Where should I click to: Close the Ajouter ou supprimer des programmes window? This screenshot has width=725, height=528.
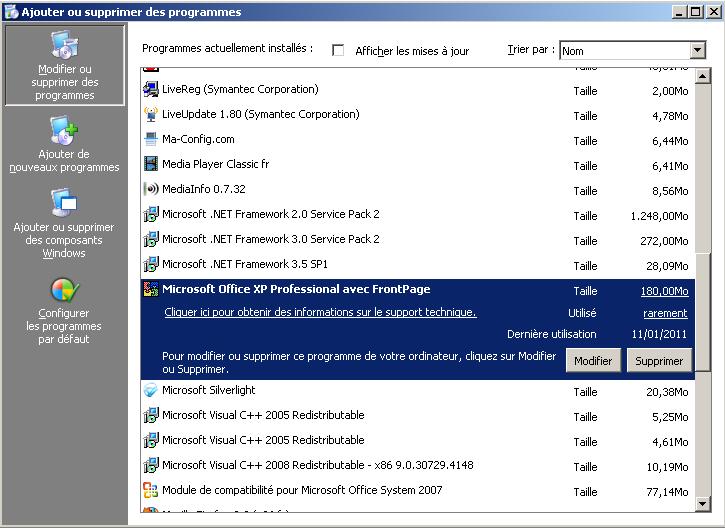point(714,12)
